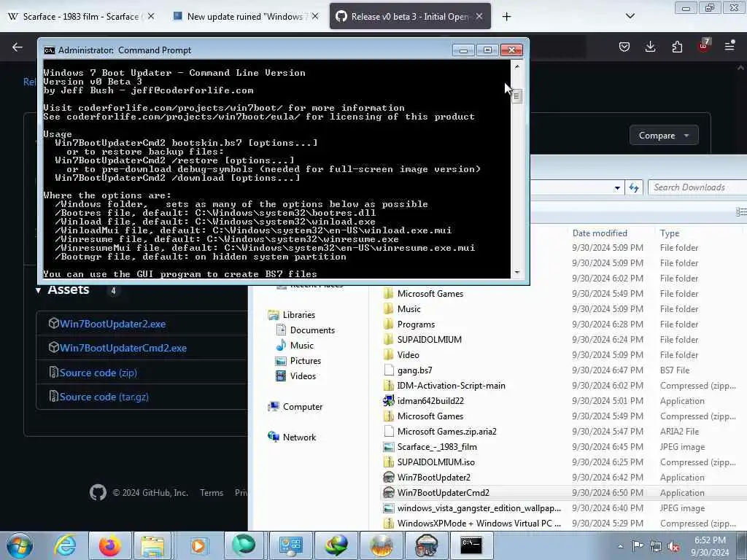
Task: Open Firefox hamburger menu
Action: click(729, 46)
